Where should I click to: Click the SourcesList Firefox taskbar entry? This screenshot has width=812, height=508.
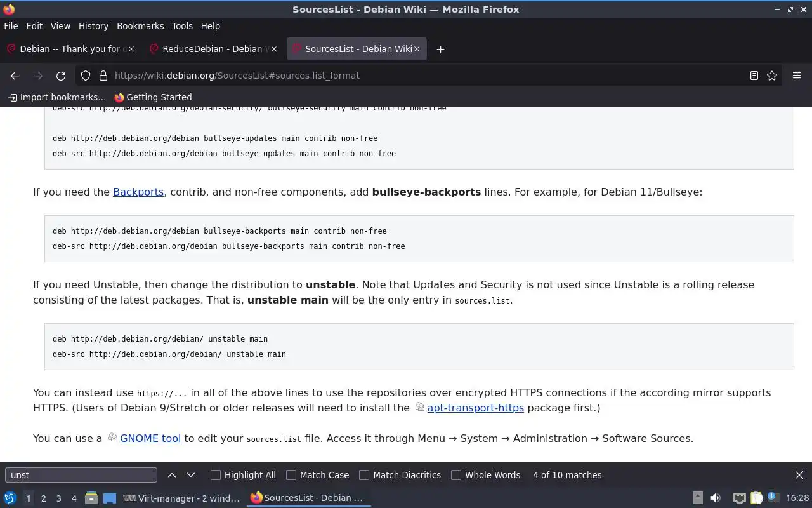(x=308, y=498)
